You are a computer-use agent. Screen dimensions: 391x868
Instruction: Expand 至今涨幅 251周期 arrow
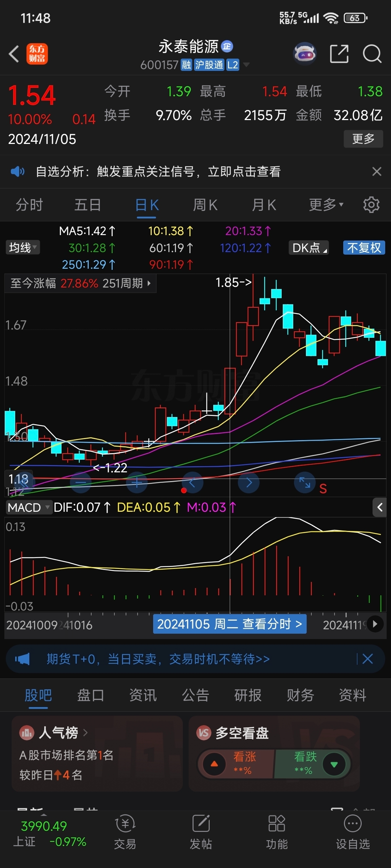[x=149, y=283]
